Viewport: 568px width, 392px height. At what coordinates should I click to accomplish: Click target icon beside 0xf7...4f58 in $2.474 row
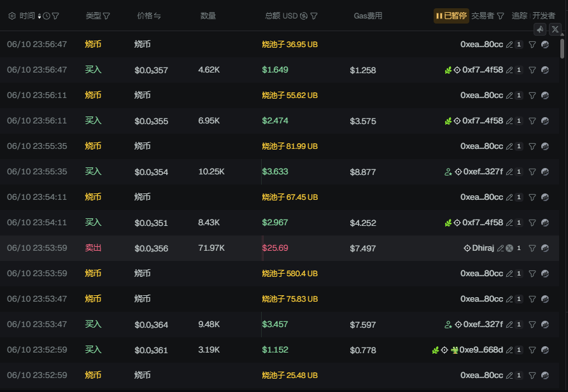coord(457,121)
